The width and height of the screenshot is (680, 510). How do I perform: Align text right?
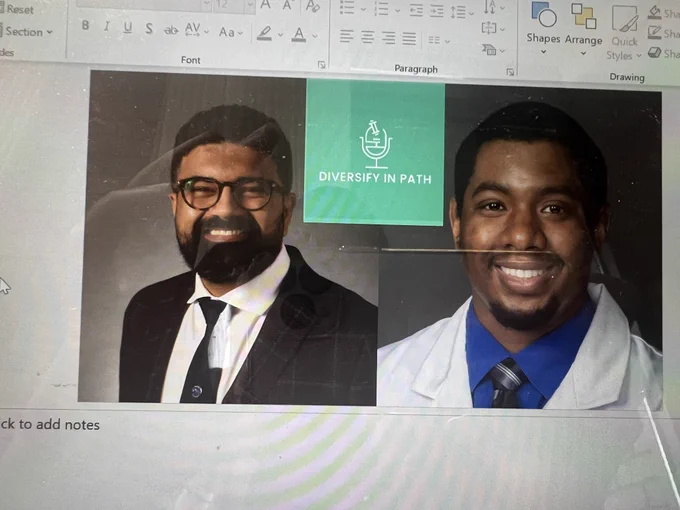(388, 38)
